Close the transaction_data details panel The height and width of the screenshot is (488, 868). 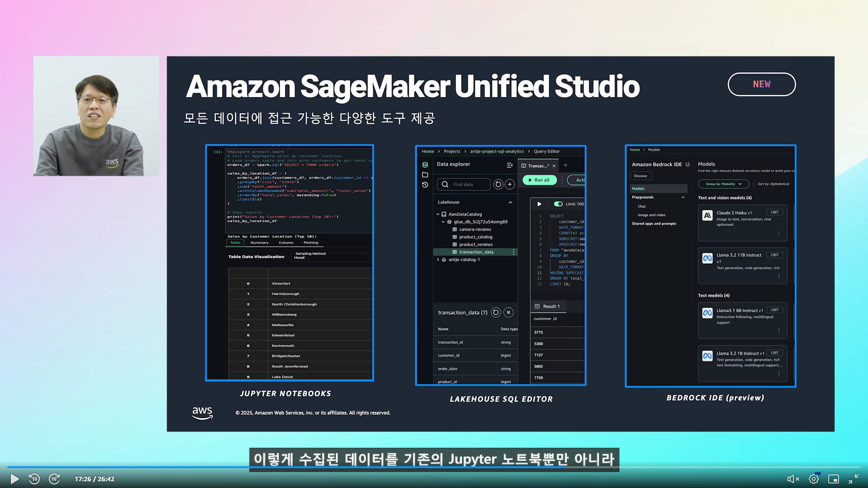[x=509, y=312]
